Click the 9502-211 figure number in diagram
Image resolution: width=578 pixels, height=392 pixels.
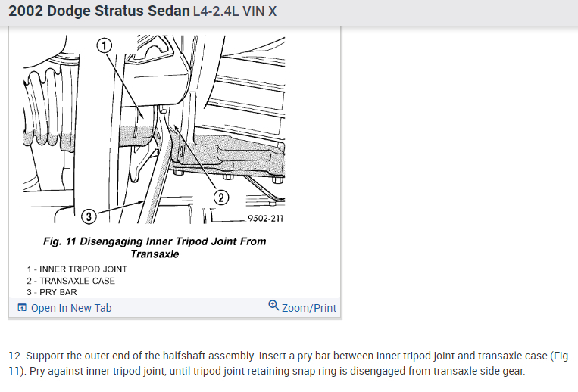[265, 218]
